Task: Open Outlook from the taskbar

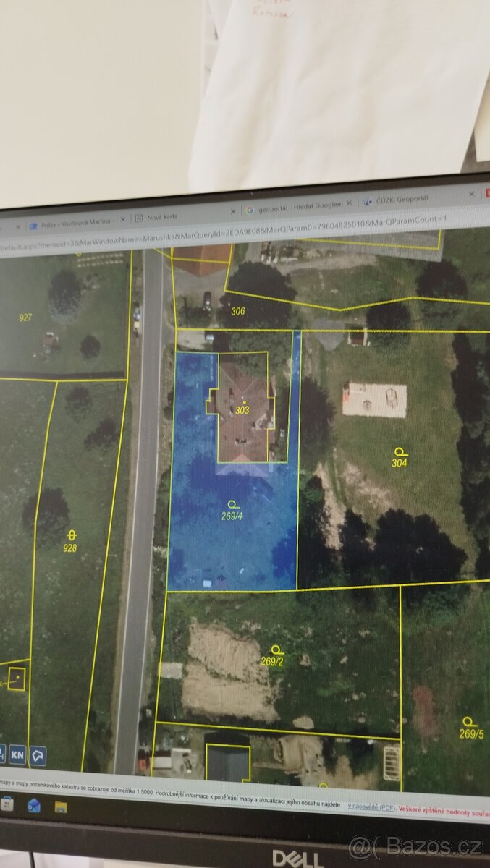Action: click(x=34, y=807)
